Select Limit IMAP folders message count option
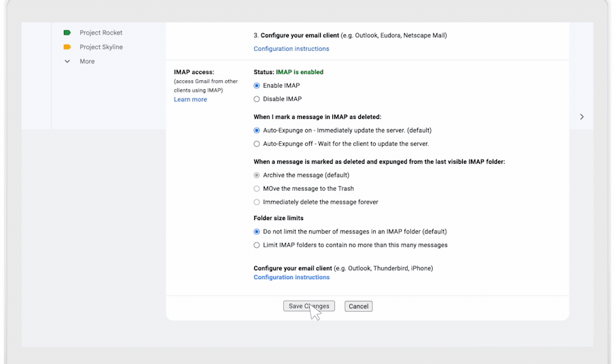 (257, 245)
